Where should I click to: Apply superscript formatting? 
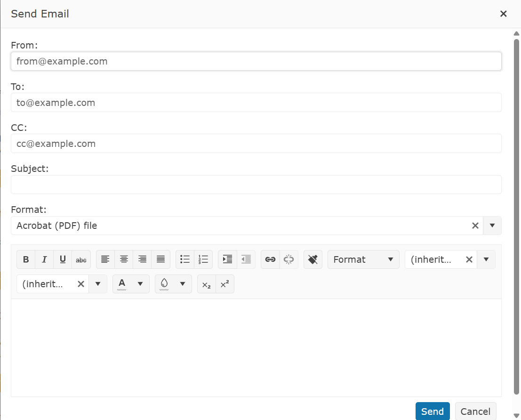coord(224,284)
